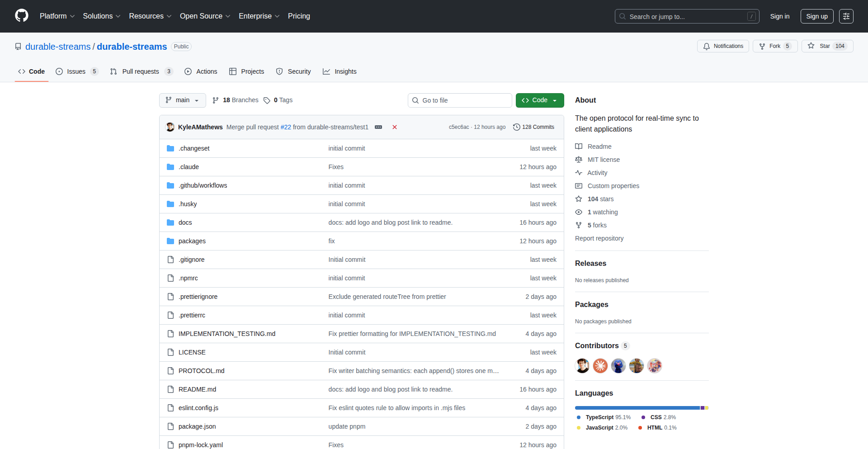Switch to the Projects tab
The image size is (868, 449).
[246, 71]
